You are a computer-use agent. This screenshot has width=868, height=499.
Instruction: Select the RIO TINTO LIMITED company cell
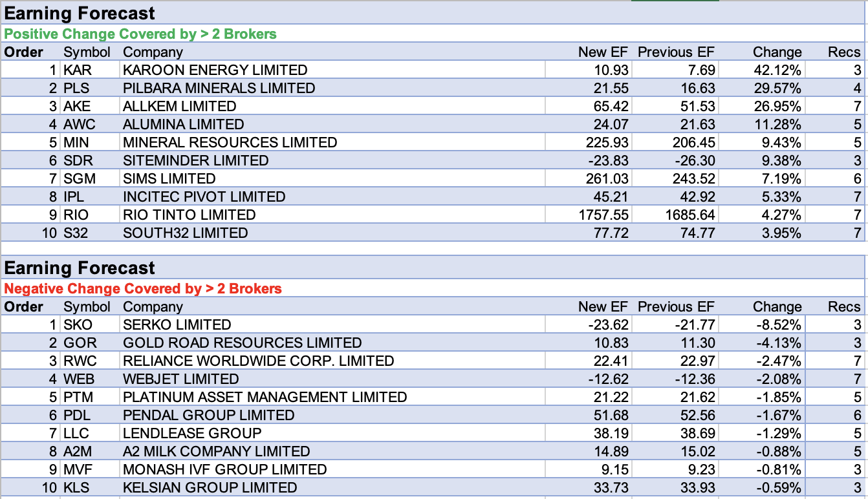click(x=190, y=215)
